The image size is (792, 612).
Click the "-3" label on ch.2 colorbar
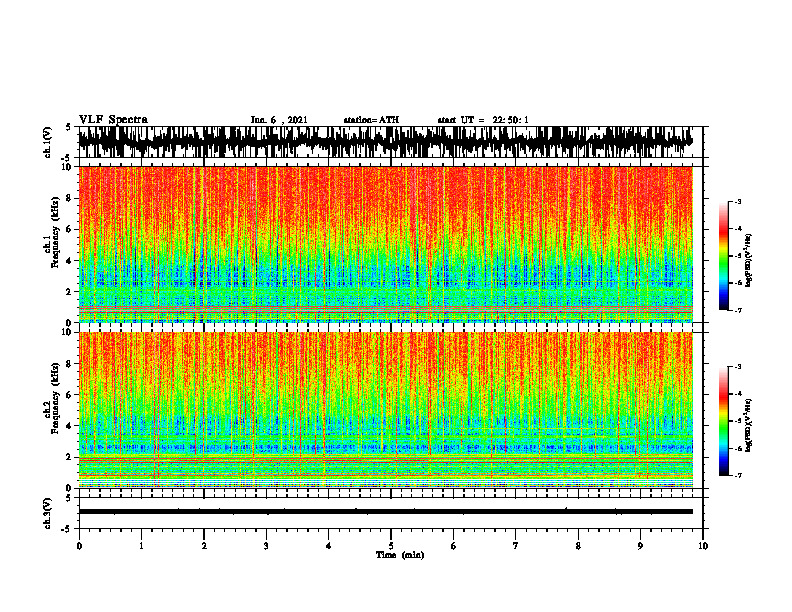coord(737,367)
